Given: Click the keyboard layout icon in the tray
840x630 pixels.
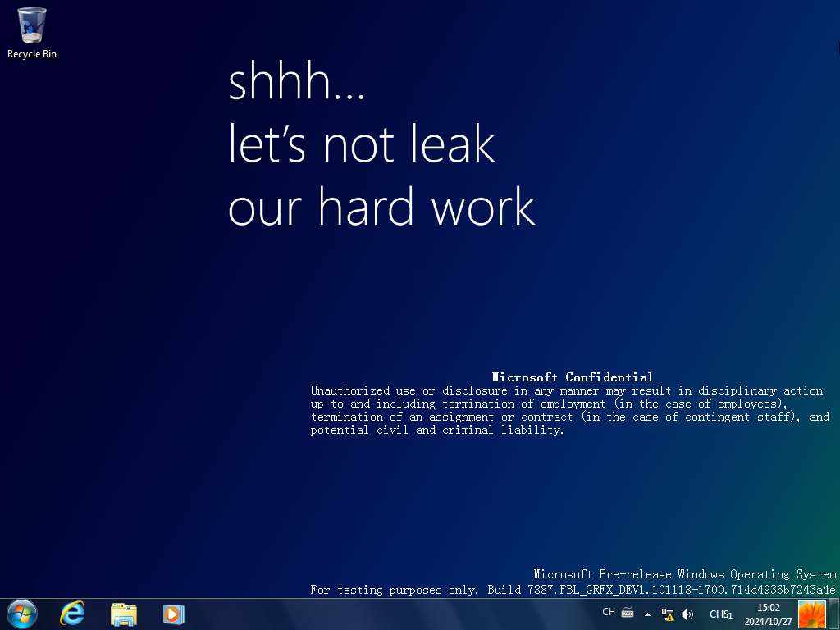Looking at the screenshot, I should tap(628, 612).
